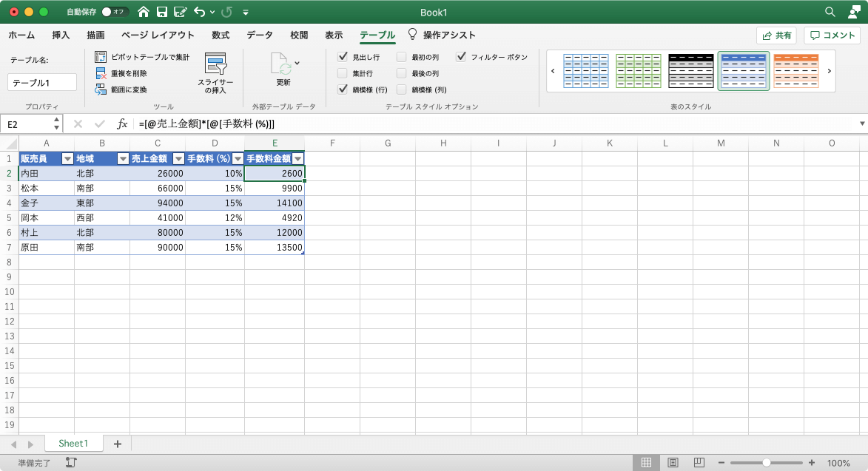Switch to Page Layout view icon
The height and width of the screenshot is (471, 868).
[x=673, y=463]
